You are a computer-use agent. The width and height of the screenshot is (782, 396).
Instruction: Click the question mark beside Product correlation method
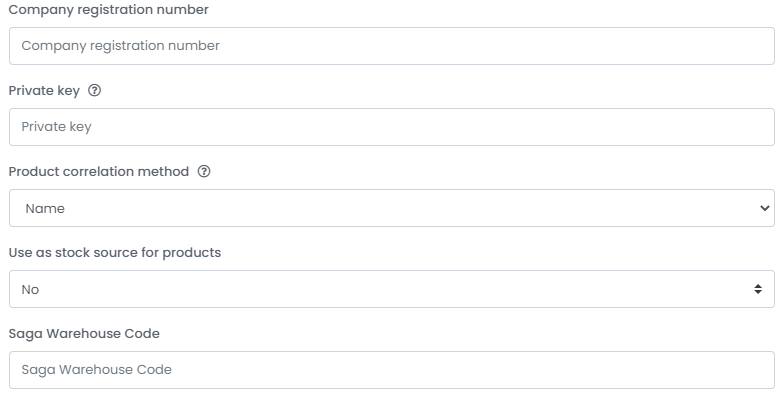click(204, 171)
